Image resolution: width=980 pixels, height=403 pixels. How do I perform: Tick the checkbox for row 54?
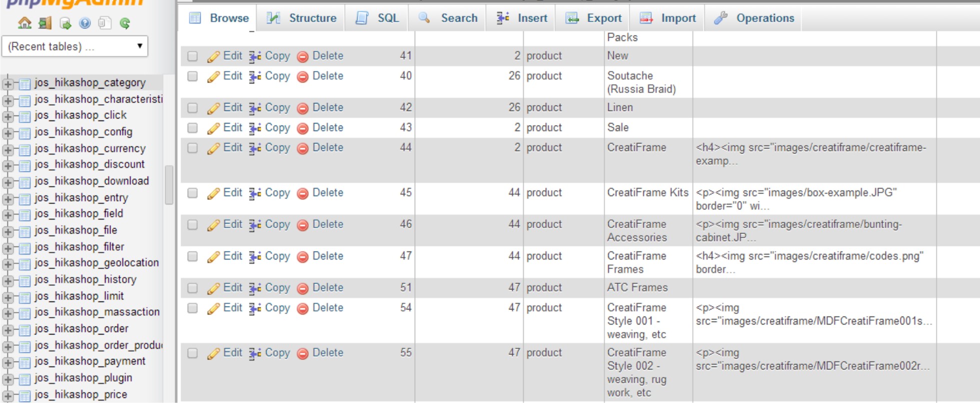[x=193, y=308]
